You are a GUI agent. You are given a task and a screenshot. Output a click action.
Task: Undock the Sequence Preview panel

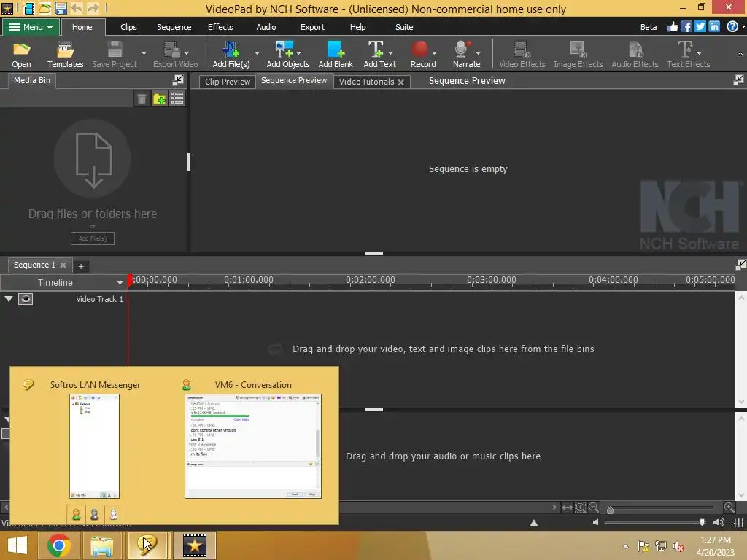click(738, 80)
